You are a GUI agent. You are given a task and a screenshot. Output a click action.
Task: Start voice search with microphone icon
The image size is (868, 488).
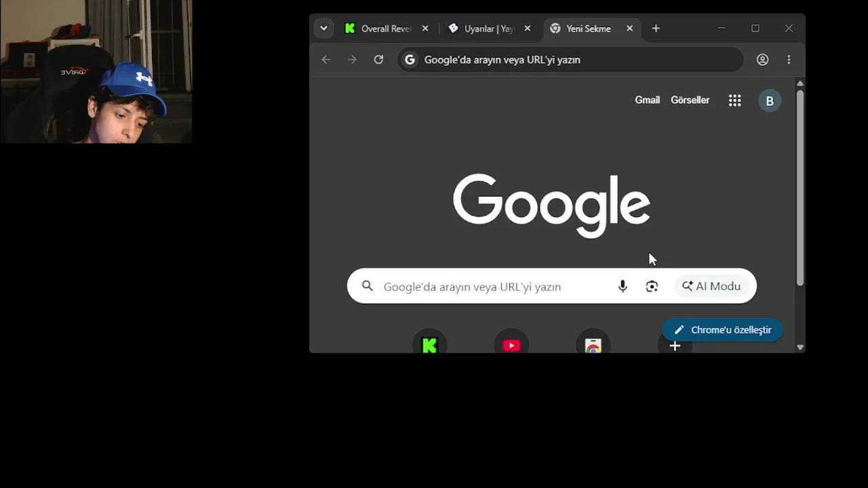[x=623, y=286]
